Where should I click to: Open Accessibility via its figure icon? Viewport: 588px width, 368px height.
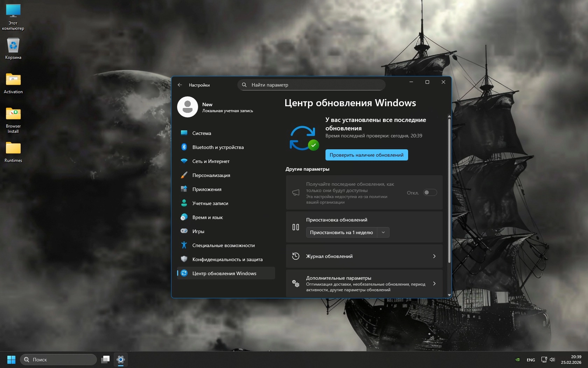(x=184, y=245)
